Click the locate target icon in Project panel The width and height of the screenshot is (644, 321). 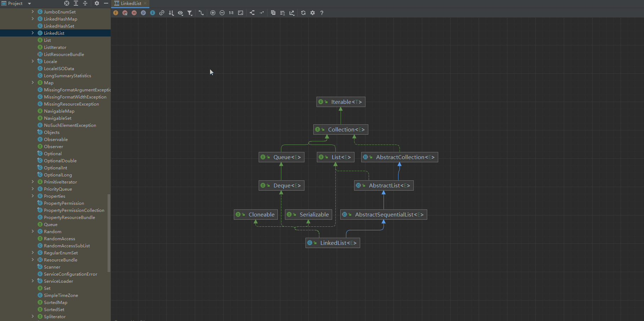(x=67, y=3)
